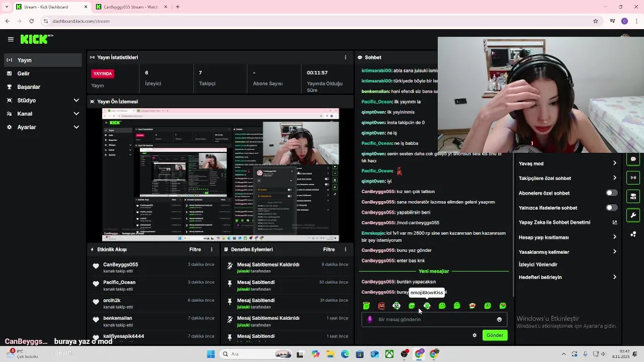
Task: Open Hedefleri belirleyin submenu arrow
Action: 614,277
